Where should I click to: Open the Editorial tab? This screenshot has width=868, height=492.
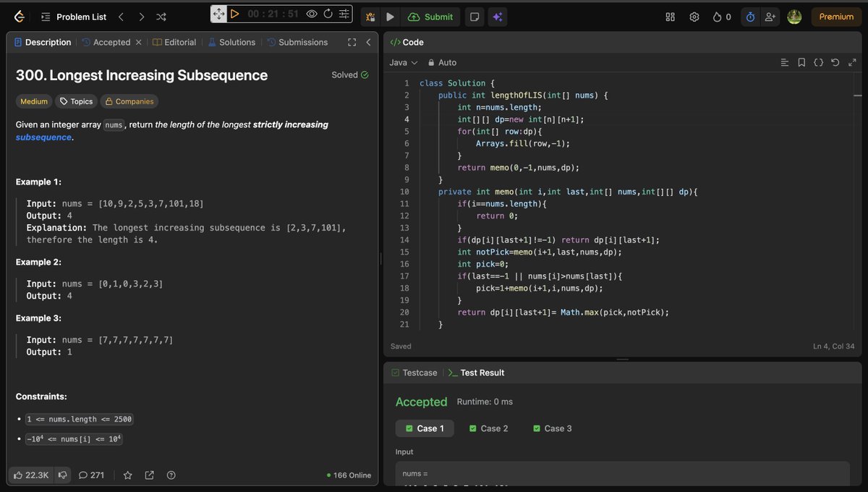pyautogui.click(x=174, y=42)
